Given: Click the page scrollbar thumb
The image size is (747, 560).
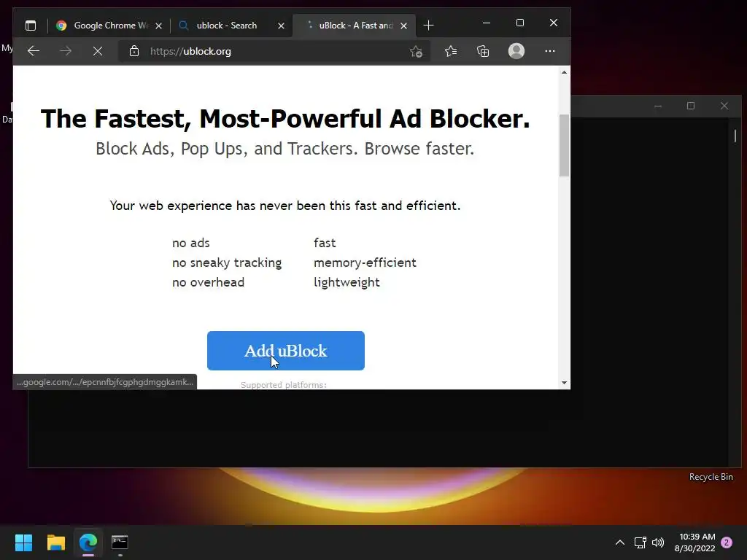Looking at the screenshot, I should point(564,145).
